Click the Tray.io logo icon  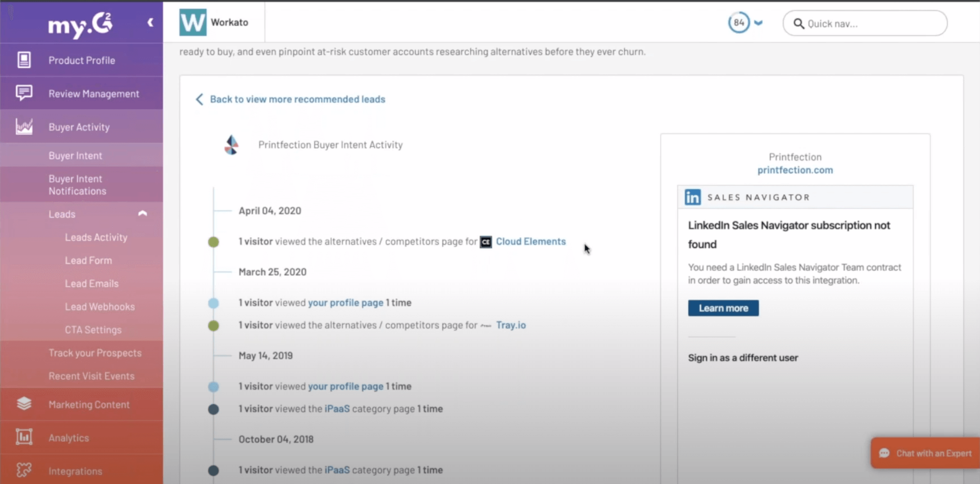(486, 326)
